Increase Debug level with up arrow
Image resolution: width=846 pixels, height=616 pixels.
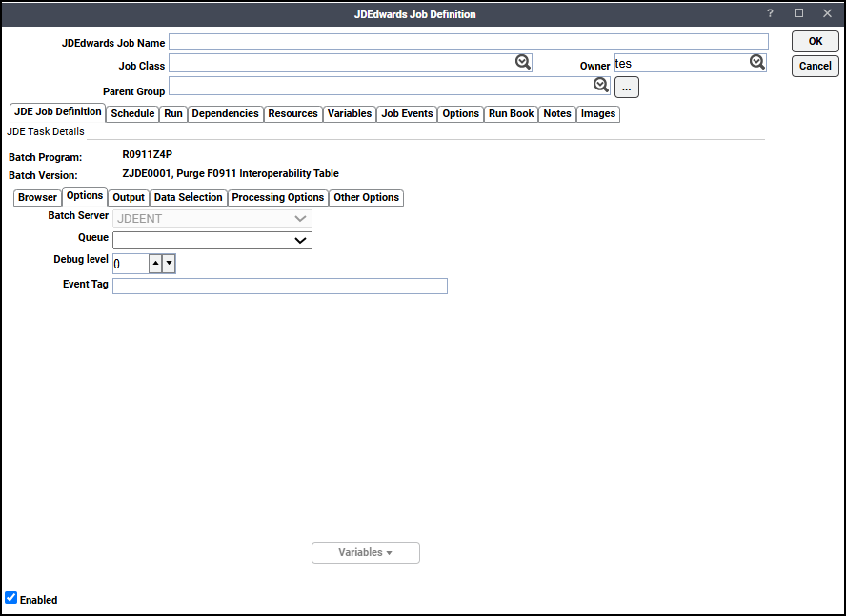coord(155,263)
